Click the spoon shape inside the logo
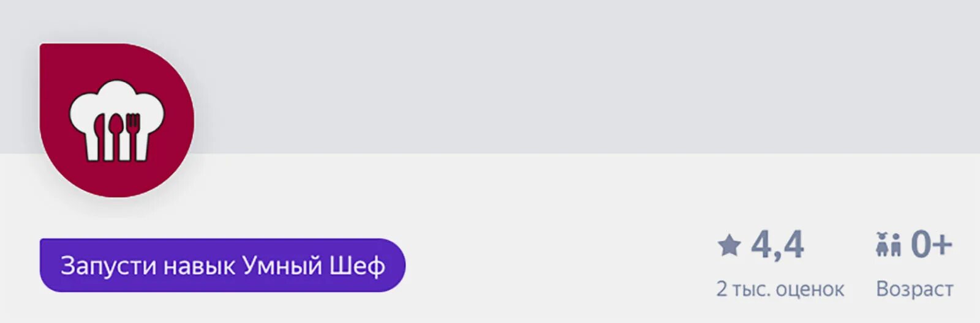 pos(116,136)
